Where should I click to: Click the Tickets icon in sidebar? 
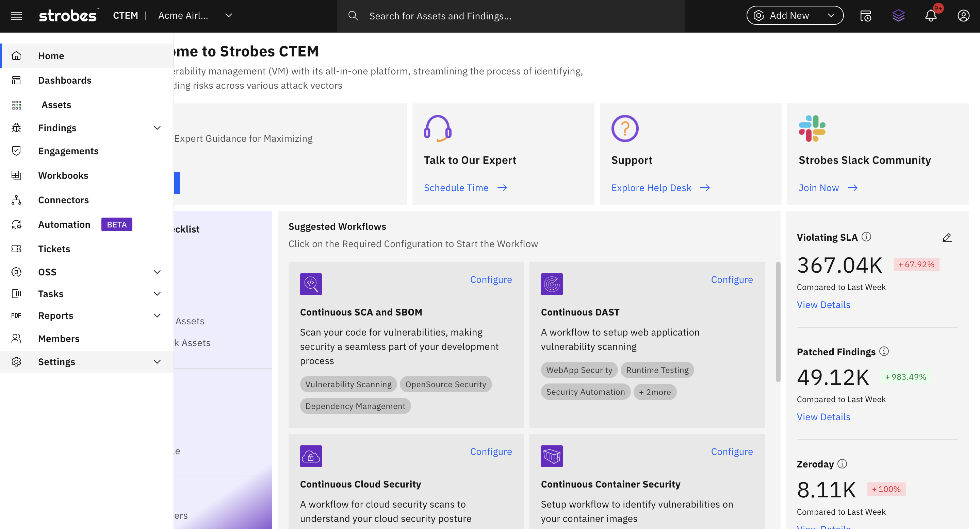(x=16, y=249)
